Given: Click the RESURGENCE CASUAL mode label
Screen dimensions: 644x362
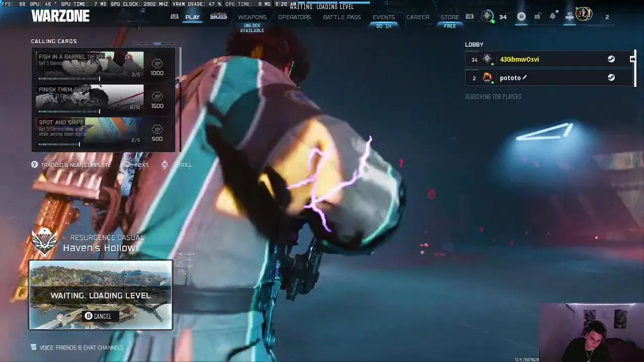Looking at the screenshot, I should (x=107, y=237).
